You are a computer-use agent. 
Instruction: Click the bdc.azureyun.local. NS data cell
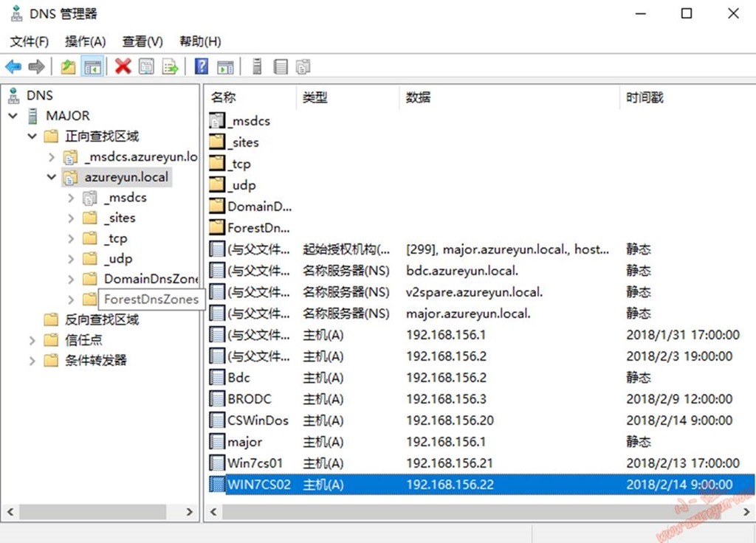click(462, 271)
